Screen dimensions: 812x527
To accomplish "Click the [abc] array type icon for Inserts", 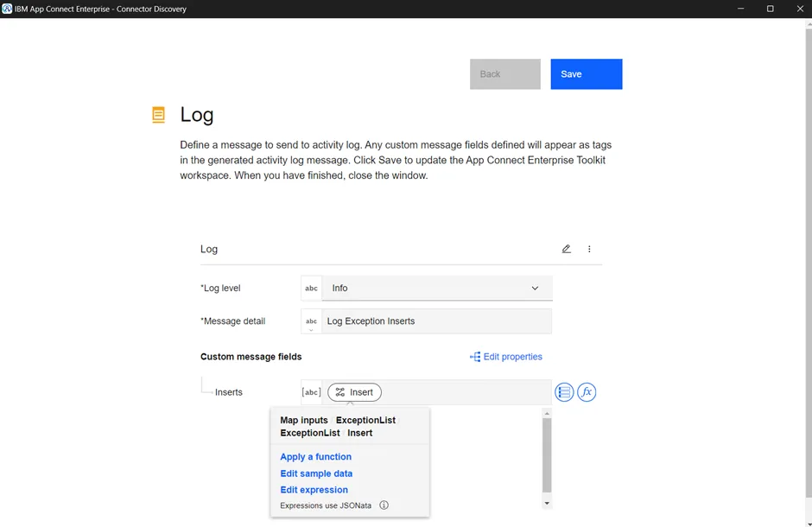I will point(311,392).
